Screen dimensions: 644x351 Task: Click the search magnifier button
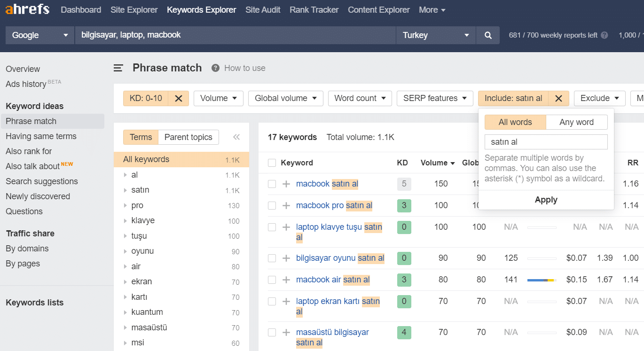tap(488, 35)
